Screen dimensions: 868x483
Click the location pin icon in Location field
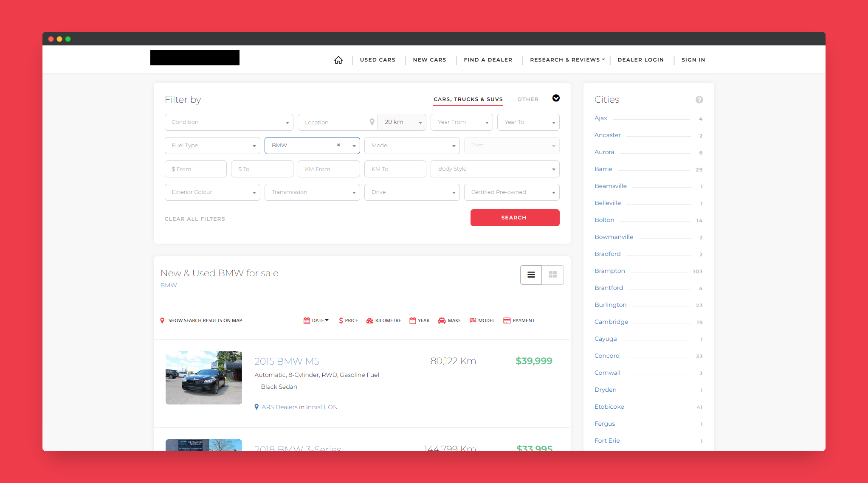click(x=372, y=122)
